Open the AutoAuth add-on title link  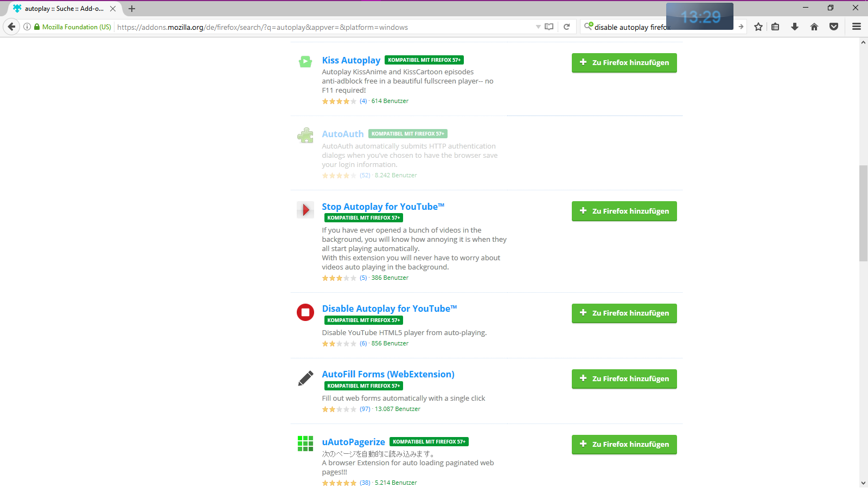click(343, 134)
